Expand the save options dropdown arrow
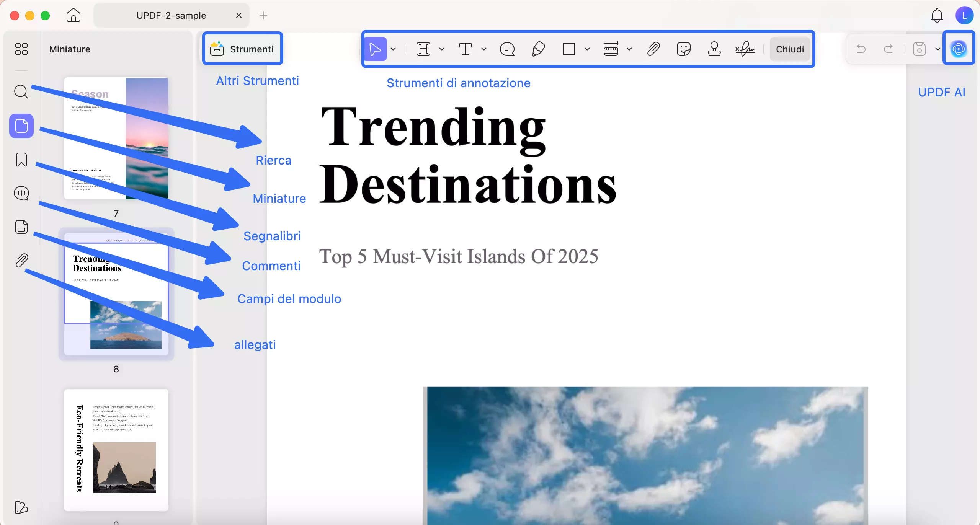The image size is (980, 525). coord(938,49)
